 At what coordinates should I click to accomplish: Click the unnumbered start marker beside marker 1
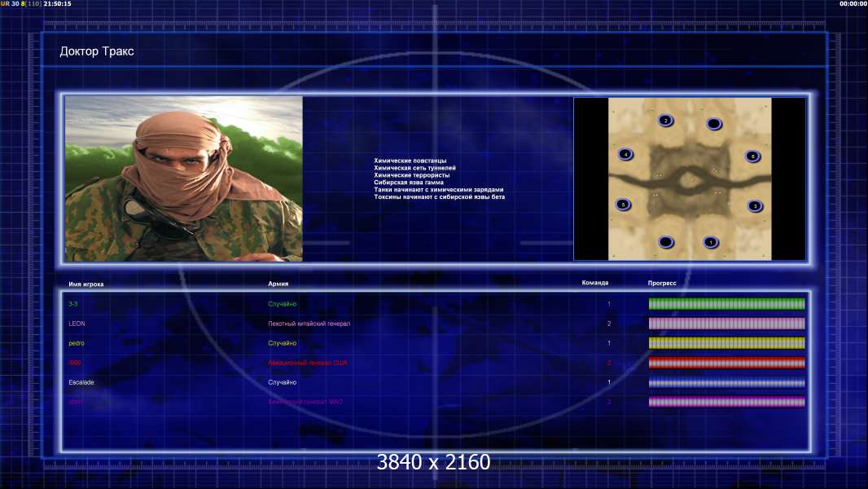[x=666, y=242]
